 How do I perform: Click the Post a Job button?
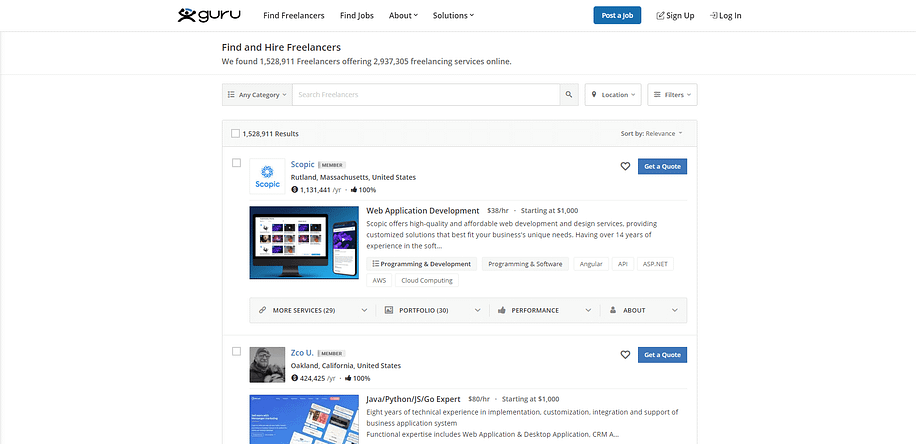click(x=617, y=16)
